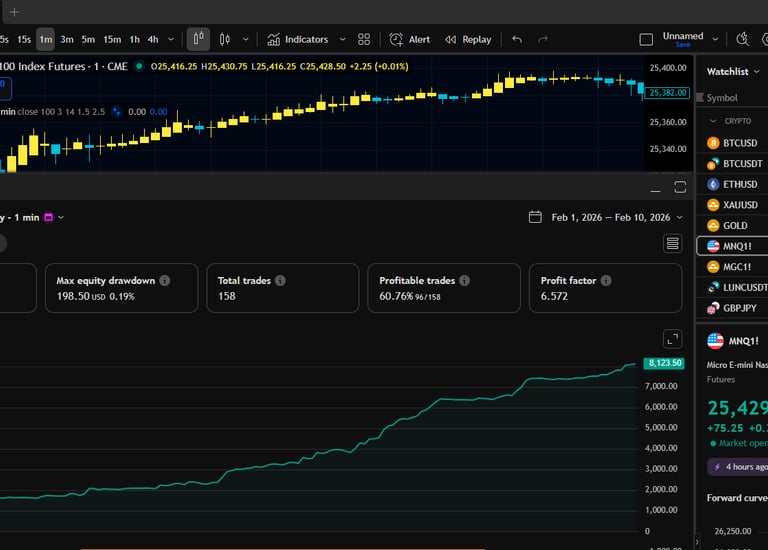Screen dimensions: 768x550
Task: Select ETHUSD in the watchlist
Action: tap(732, 184)
